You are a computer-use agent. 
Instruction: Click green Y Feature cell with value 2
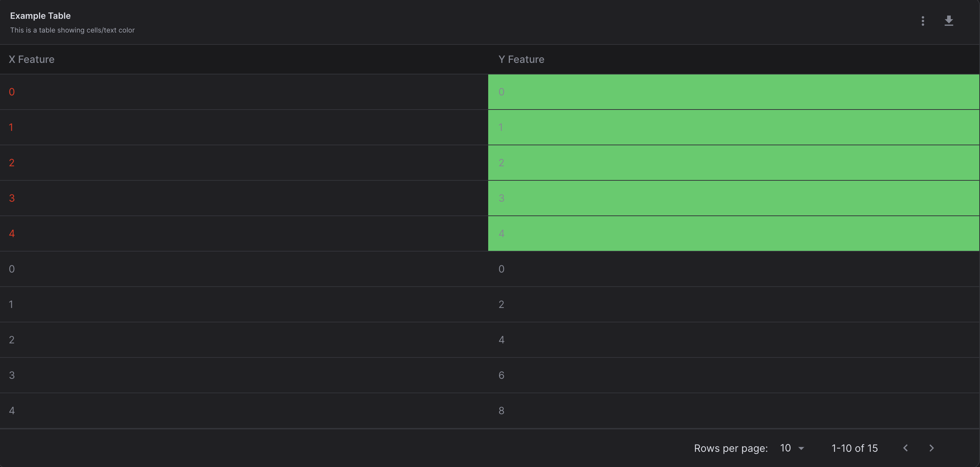pyautogui.click(x=733, y=163)
